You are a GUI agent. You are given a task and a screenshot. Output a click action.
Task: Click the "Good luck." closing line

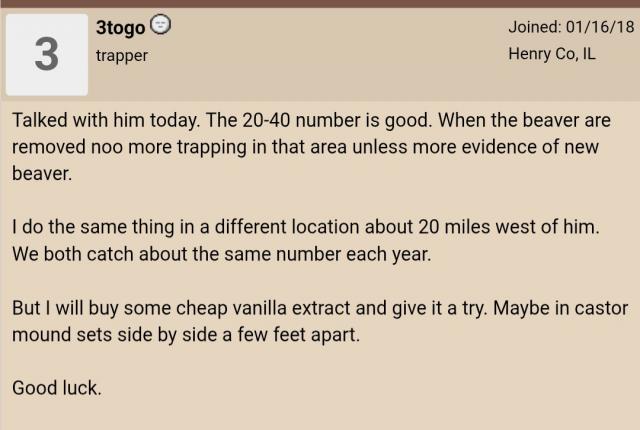(x=57, y=388)
